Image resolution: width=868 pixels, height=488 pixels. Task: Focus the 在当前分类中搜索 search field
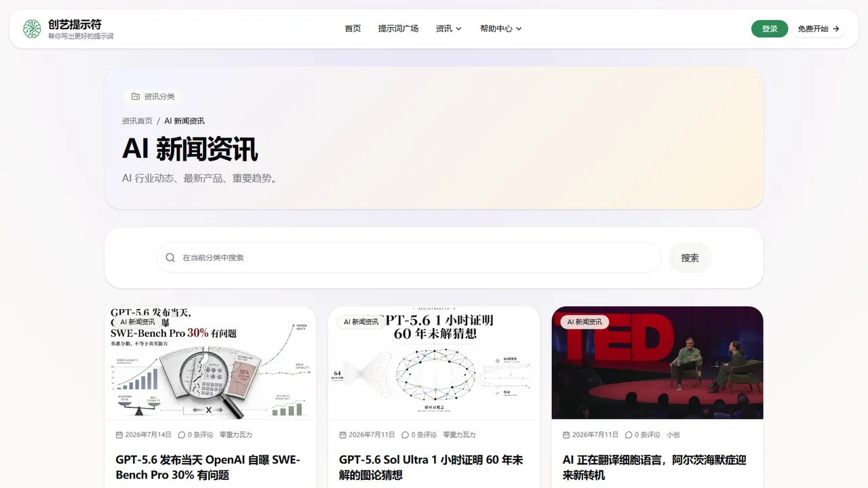pos(409,258)
